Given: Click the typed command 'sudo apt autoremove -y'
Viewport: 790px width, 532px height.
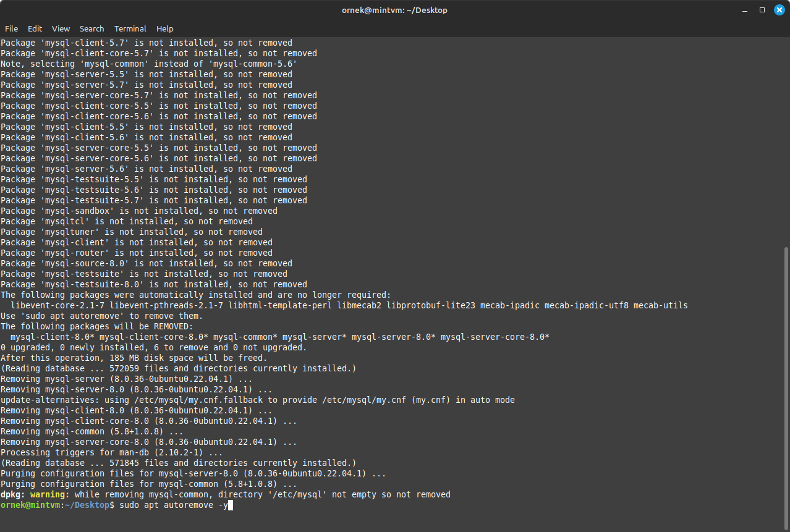Looking at the screenshot, I should (174, 505).
